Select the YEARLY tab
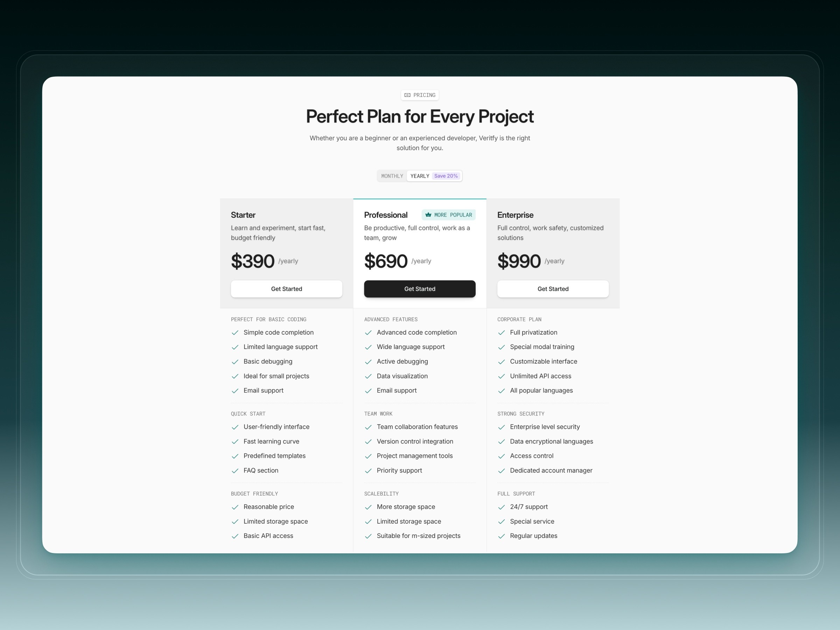The image size is (840, 630). point(420,175)
